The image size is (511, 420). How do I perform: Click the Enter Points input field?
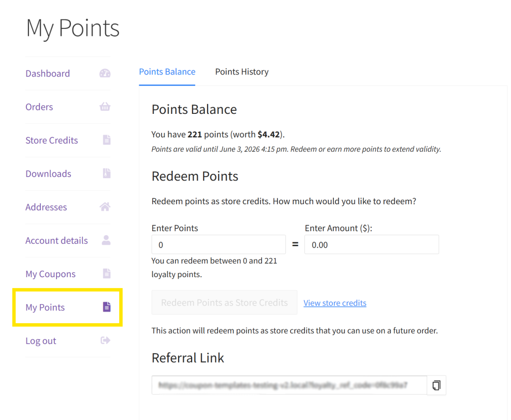coord(218,244)
